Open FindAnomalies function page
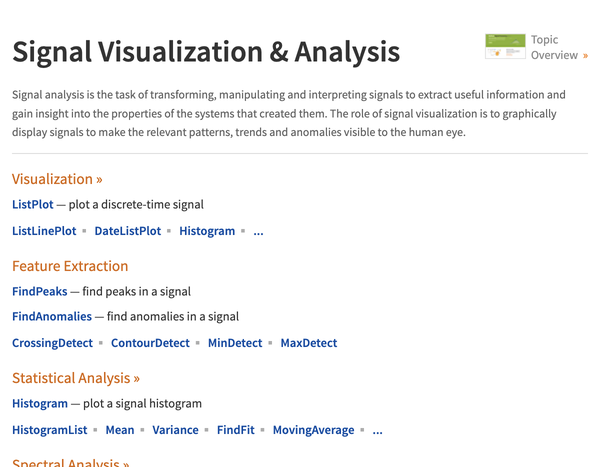Image resolution: width=600 pixels, height=467 pixels. (52, 317)
